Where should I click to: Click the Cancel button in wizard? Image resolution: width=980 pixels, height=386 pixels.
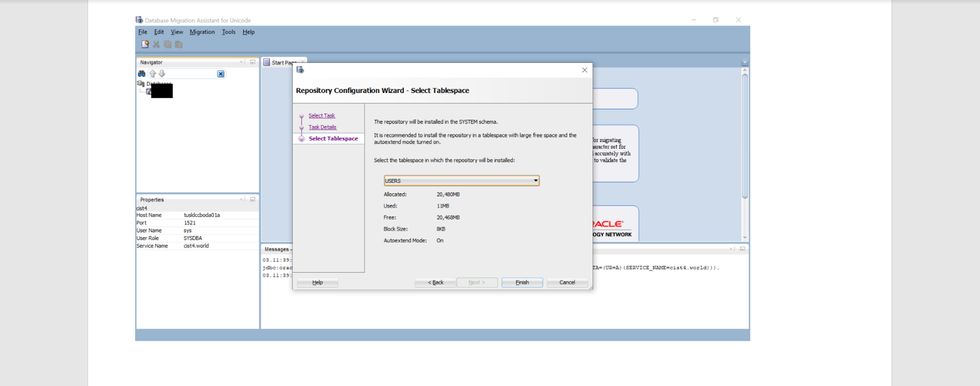(567, 283)
